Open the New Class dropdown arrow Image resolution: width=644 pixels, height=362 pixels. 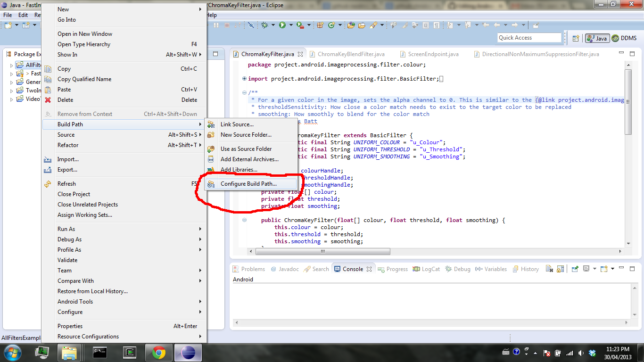[x=340, y=25]
